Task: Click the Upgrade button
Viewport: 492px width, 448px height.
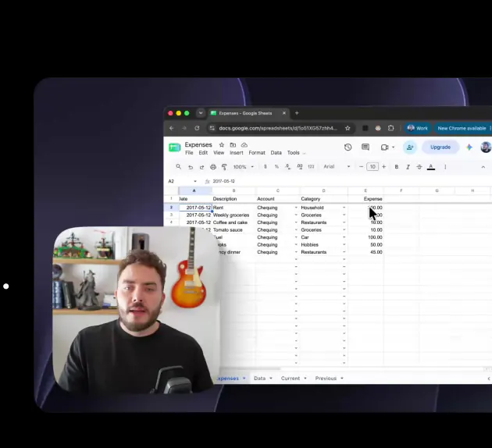Action: coord(440,147)
